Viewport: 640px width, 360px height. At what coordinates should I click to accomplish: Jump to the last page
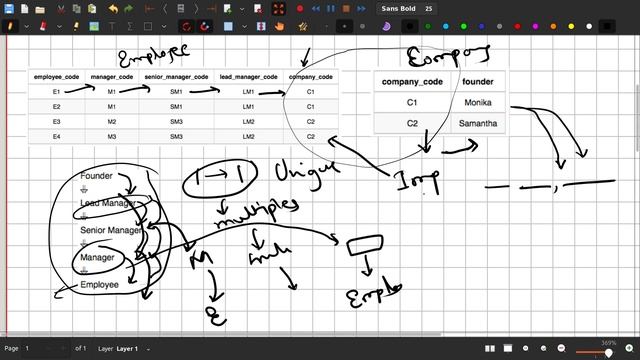(211, 9)
